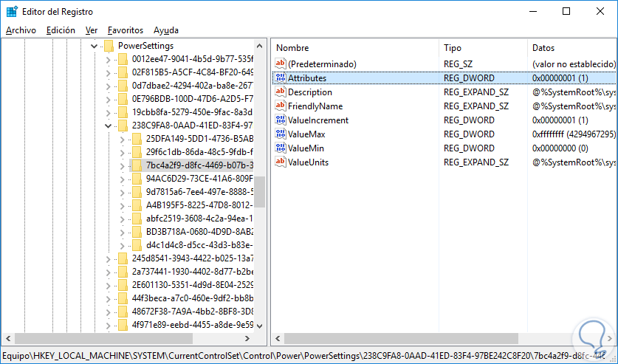Click the string icon of FriendlyName value
This screenshot has width=618, height=364.
[x=281, y=106]
